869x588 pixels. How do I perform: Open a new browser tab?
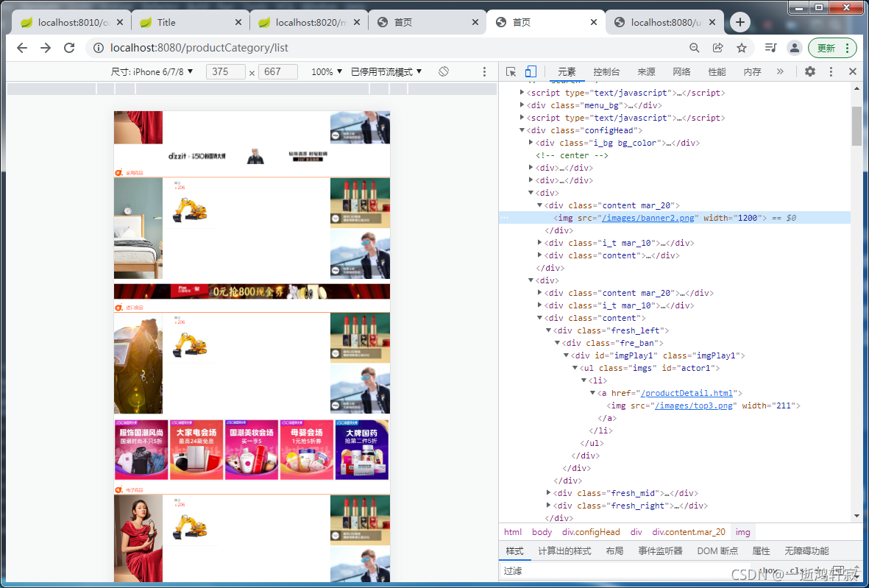coord(740,22)
